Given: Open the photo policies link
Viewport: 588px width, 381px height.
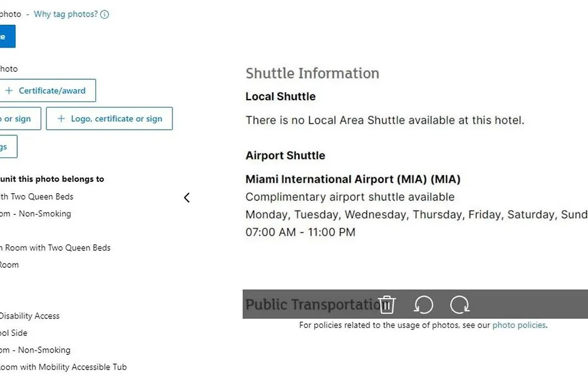Looking at the screenshot, I should point(519,325).
